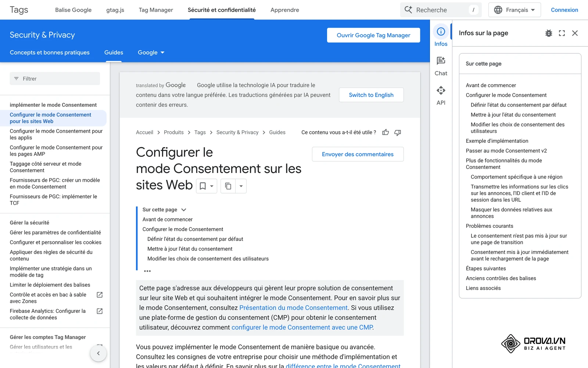The width and height of the screenshot is (588, 368).
Task: Expand the Infos panel to fullscreen
Action: coord(562,33)
